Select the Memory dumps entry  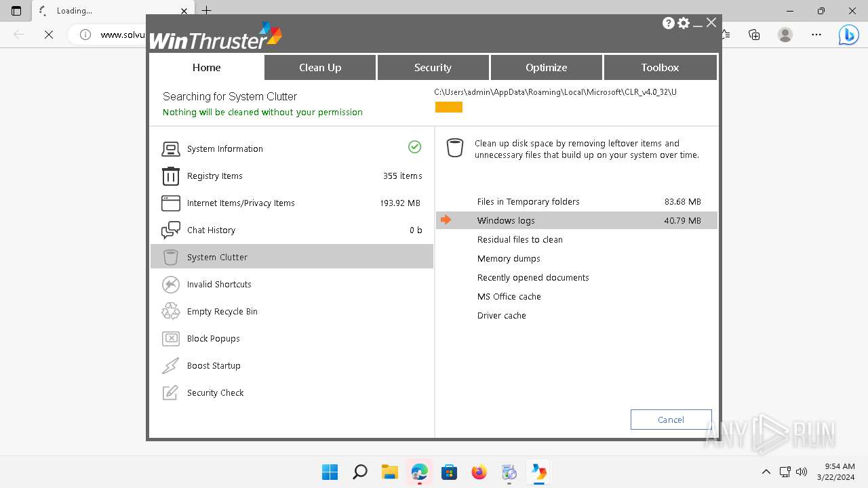point(576,258)
